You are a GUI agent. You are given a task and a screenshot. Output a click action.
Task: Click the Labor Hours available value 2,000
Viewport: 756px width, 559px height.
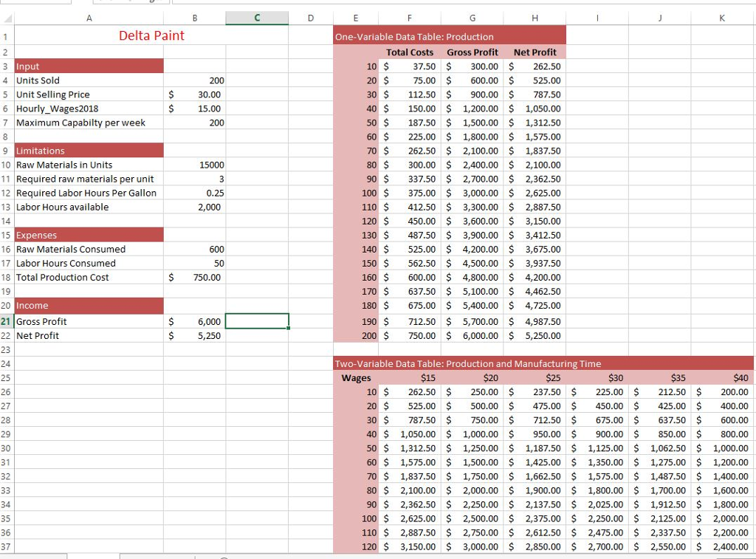(210, 208)
